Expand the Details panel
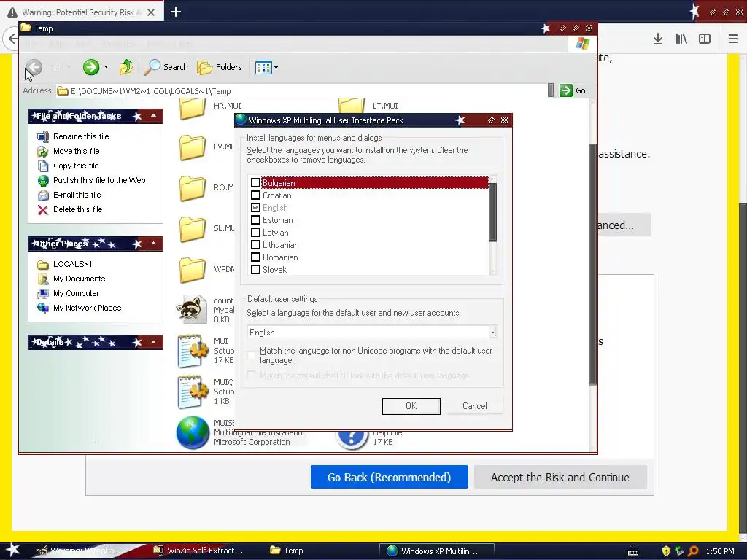 pyautogui.click(x=153, y=342)
